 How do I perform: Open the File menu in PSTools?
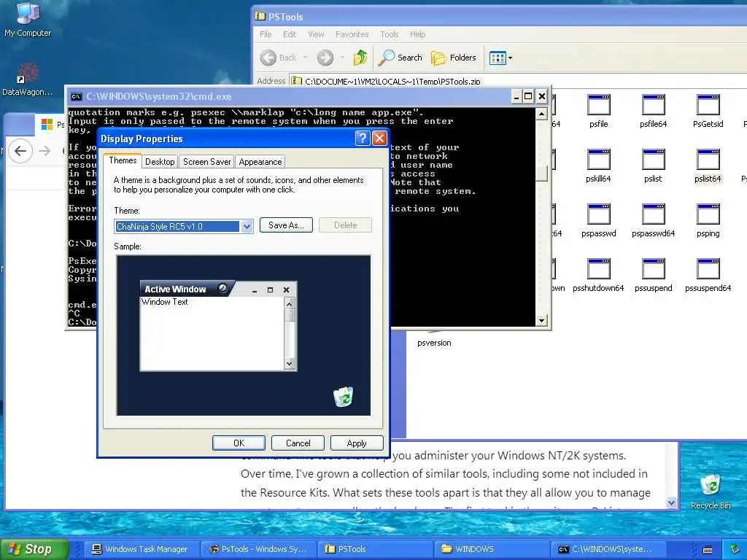pos(266,34)
